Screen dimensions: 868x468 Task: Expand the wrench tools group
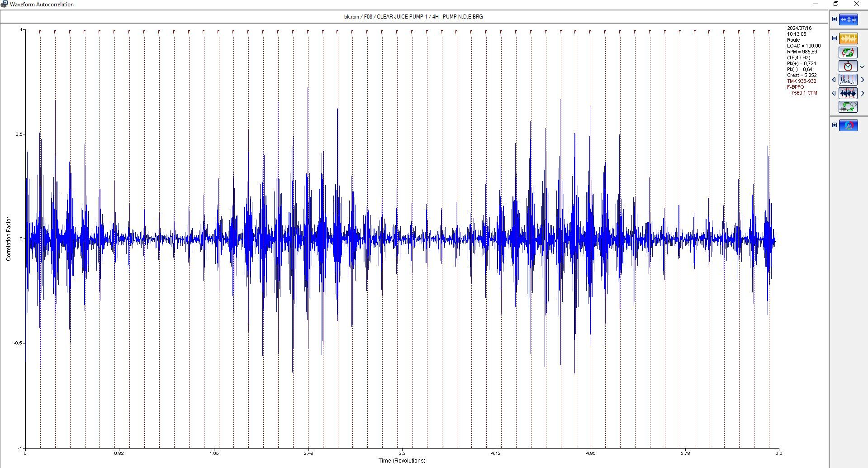coord(835,125)
